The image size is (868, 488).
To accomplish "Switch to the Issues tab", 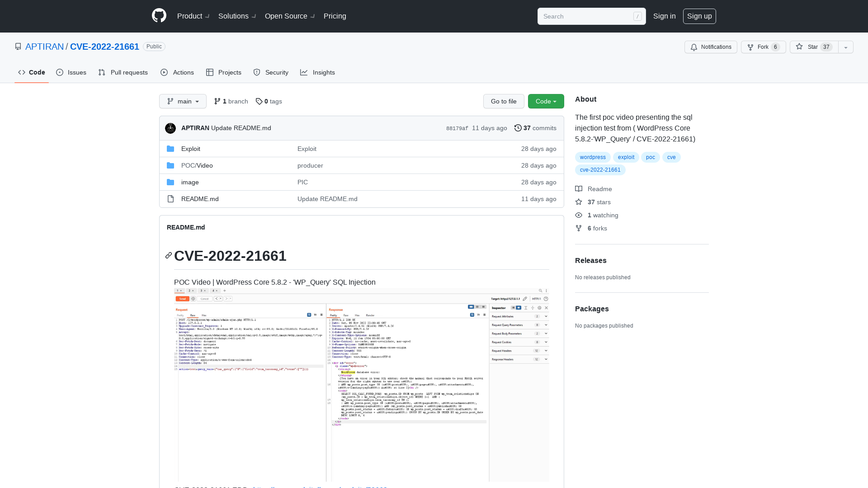I will [x=71, y=72].
